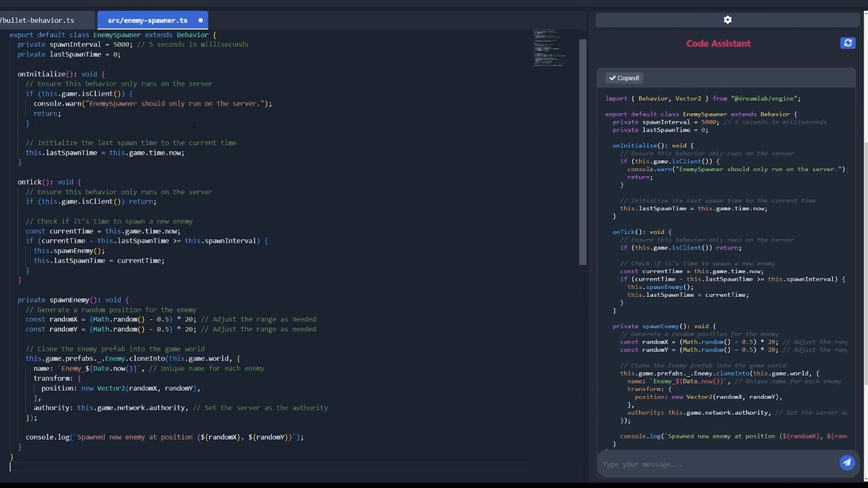Click 'position: new Vector2' in editor

pyautogui.click(x=121, y=389)
